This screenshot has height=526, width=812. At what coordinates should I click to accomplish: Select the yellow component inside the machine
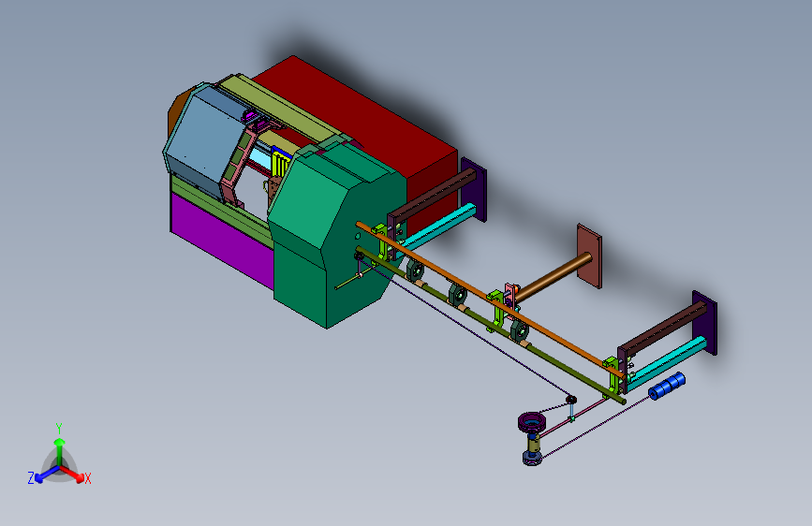pyautogui.click(x=281, y=164)
